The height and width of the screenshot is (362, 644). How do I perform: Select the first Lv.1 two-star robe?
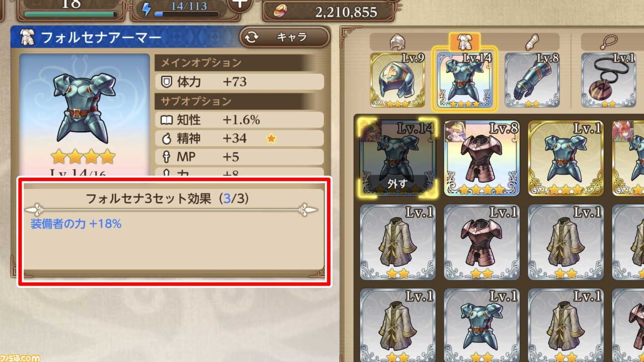click(x=397, y=242)
